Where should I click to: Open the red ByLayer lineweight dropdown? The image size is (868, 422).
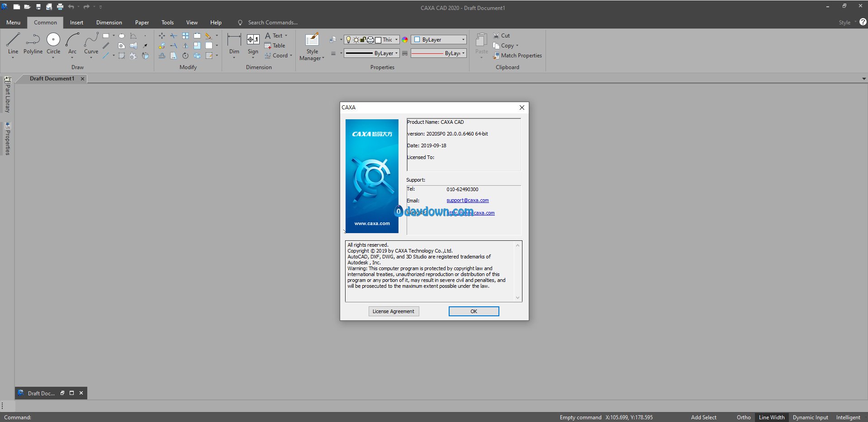pos(463,53)
